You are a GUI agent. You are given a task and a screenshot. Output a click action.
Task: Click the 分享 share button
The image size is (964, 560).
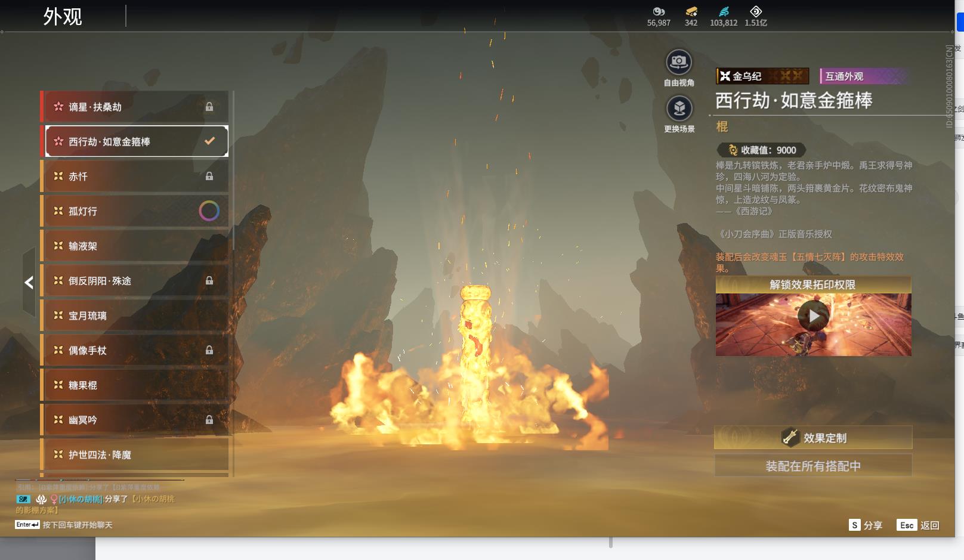click(865, 525)
